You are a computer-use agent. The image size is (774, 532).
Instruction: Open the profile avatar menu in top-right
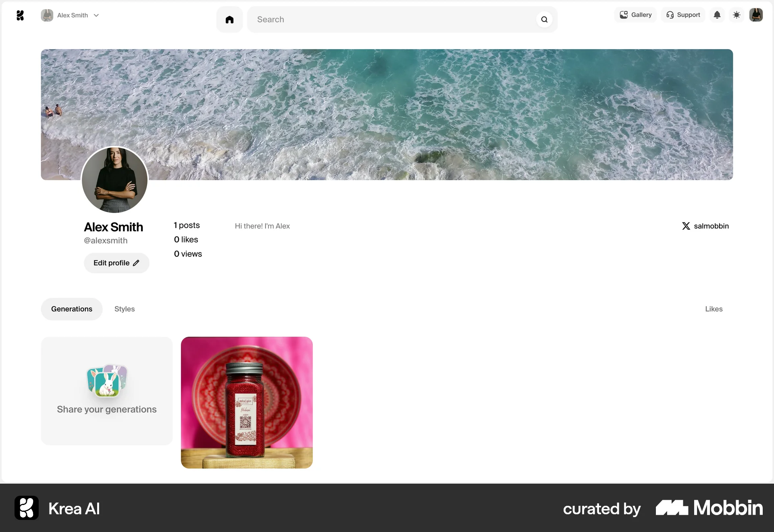[756, 15]
